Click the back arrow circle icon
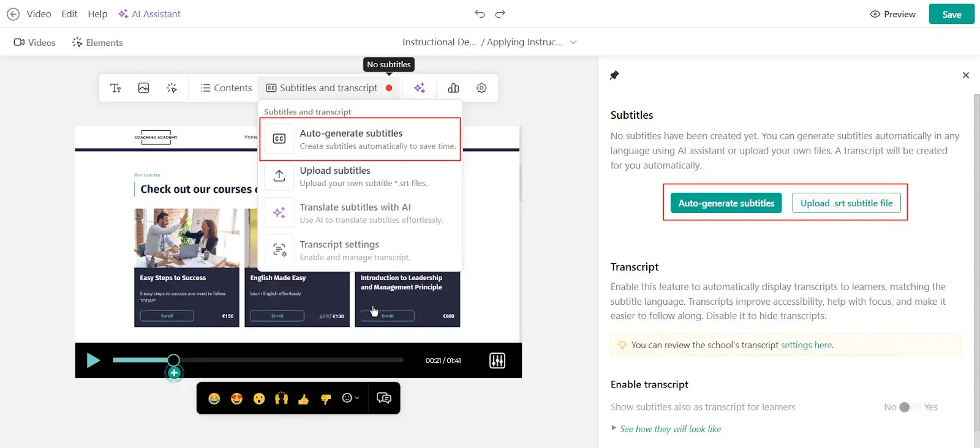 (13, 14)
